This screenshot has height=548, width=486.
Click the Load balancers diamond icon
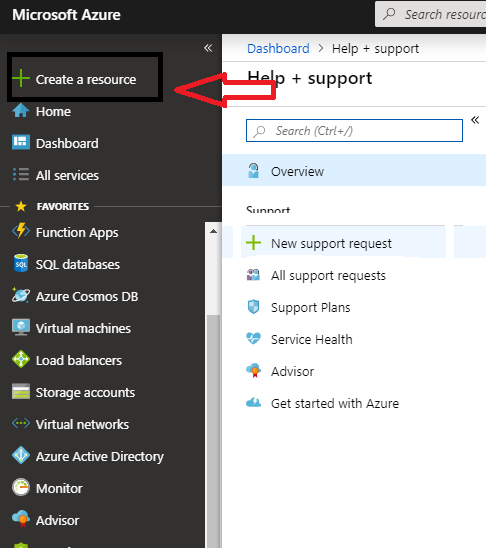[21, 359]
